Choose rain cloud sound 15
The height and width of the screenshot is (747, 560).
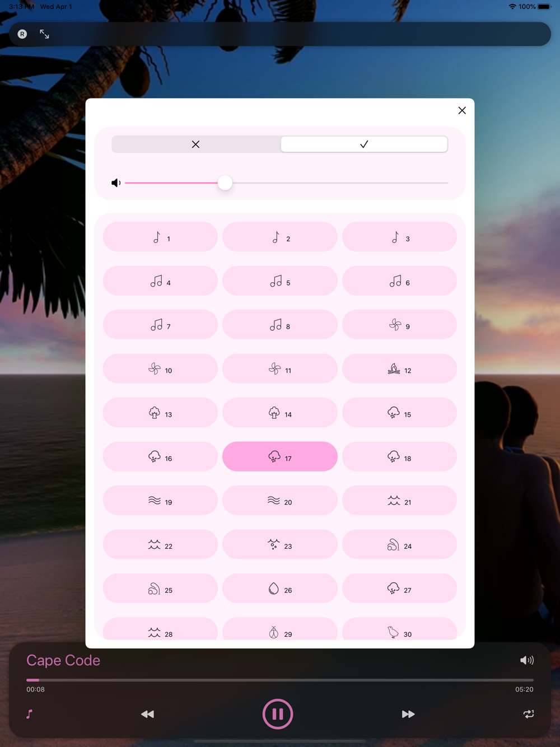399,413
